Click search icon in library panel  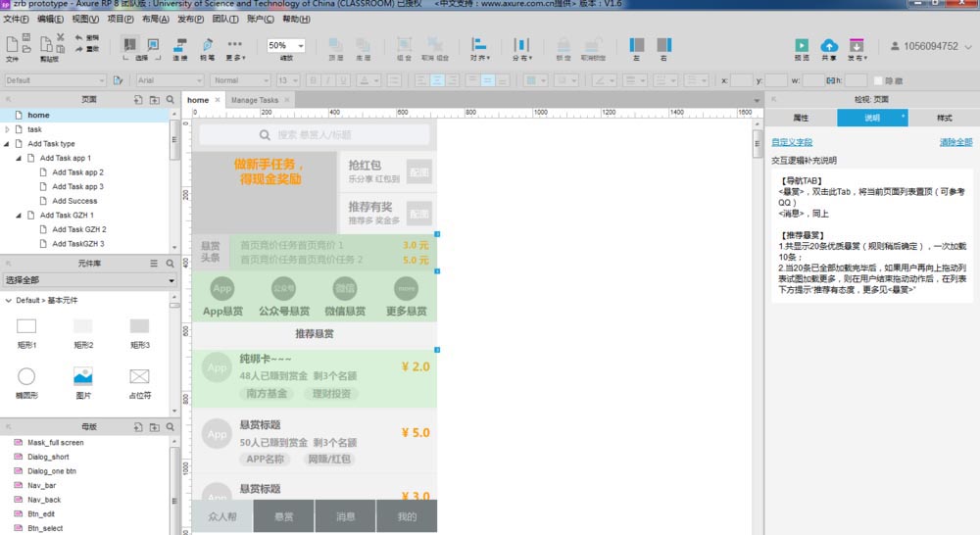[170, 264]
